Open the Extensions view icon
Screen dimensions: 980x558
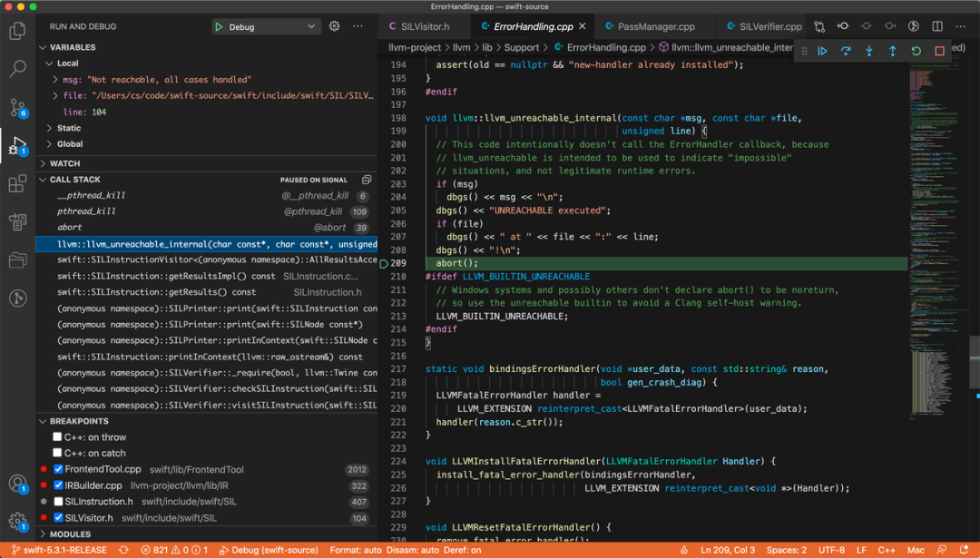[17, 183]
